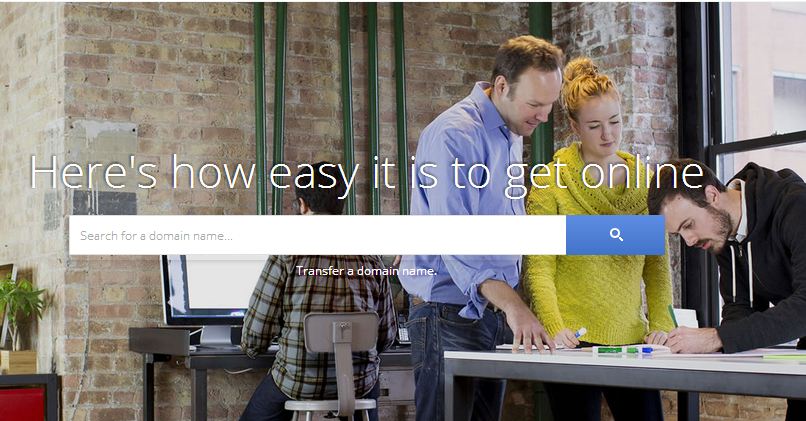Click the blue search button

615,235
